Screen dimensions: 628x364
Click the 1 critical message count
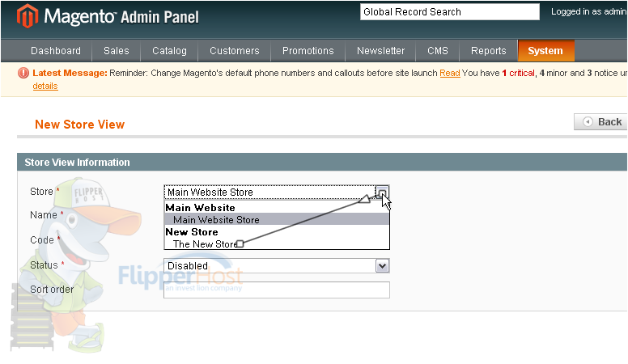[518, 74]
